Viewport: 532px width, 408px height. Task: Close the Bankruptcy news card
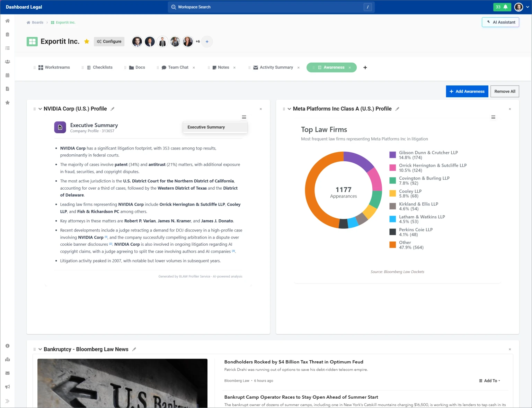pyautogui.click(x=510, y=350)
